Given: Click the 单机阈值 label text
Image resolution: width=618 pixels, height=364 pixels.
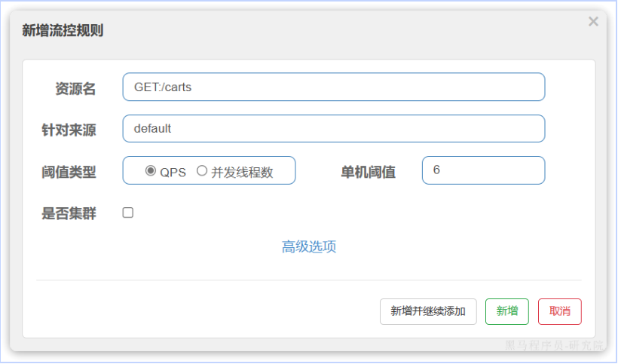Looking at the screenshot, I should point(368,172).
